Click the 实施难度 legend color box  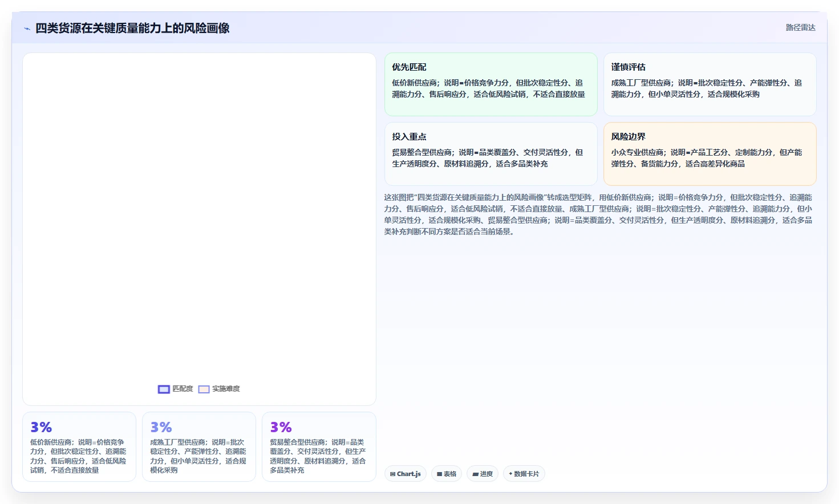click(204, 389)
